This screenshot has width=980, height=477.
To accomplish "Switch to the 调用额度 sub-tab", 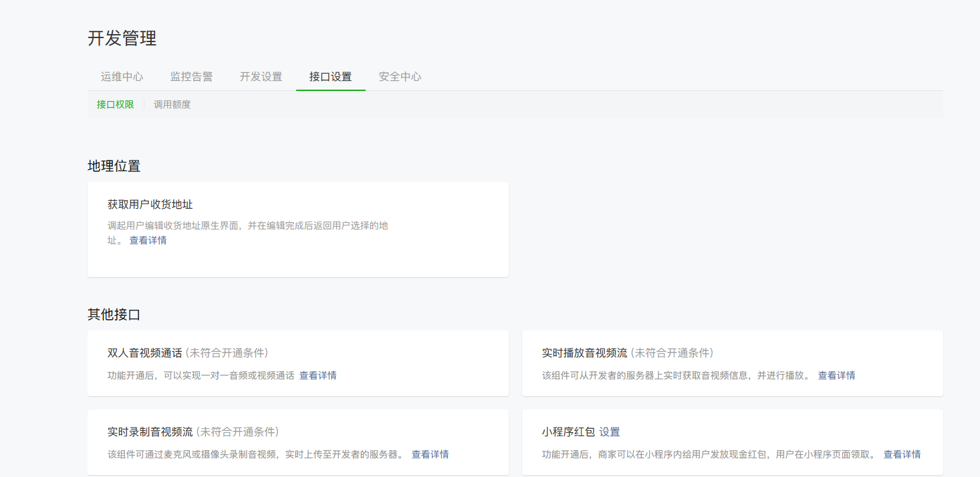I will coord(172,104).
